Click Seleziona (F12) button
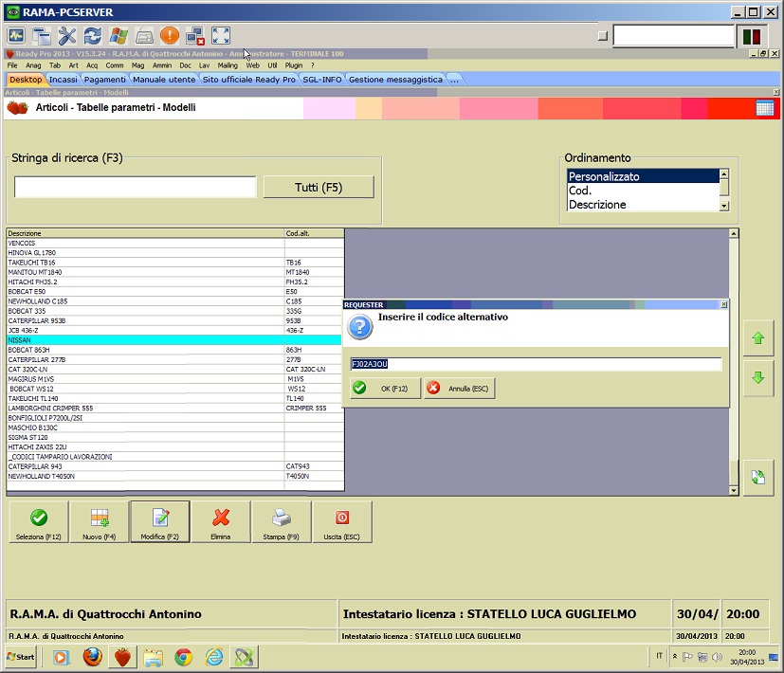This screenshot has width=784, height=673. (39, 522)
